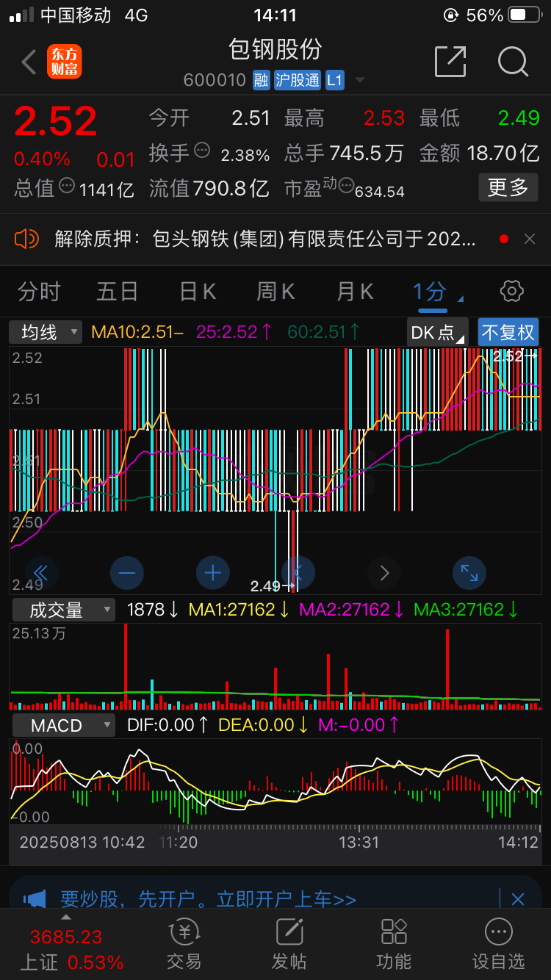Tap the MA1:27162 volume label
This screenshot has width=551, height=980.
(x=240, y=610)
